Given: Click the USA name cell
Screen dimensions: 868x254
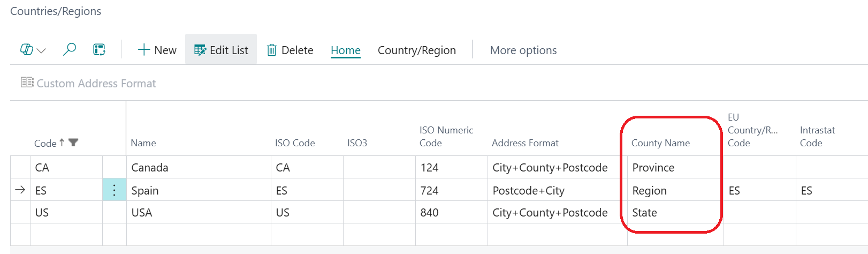Looking at the screenshot, I should tap(199, 212).
